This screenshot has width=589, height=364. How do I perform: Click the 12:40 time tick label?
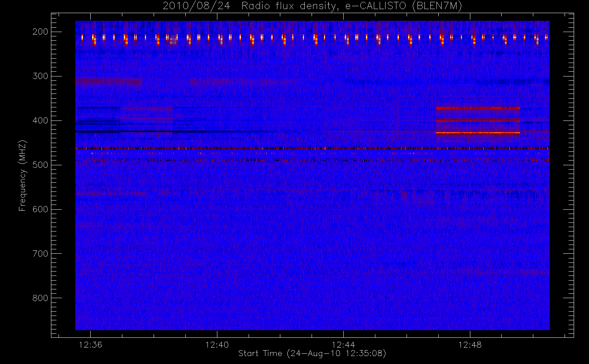(x=217, y=344)
